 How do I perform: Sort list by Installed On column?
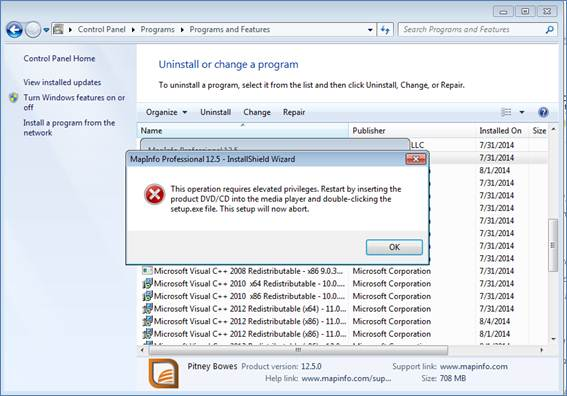502,131
